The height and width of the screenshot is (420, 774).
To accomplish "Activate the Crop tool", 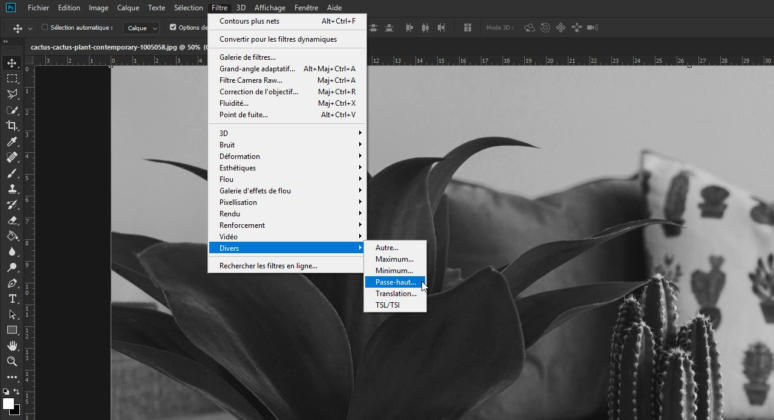I will [12, 125].
